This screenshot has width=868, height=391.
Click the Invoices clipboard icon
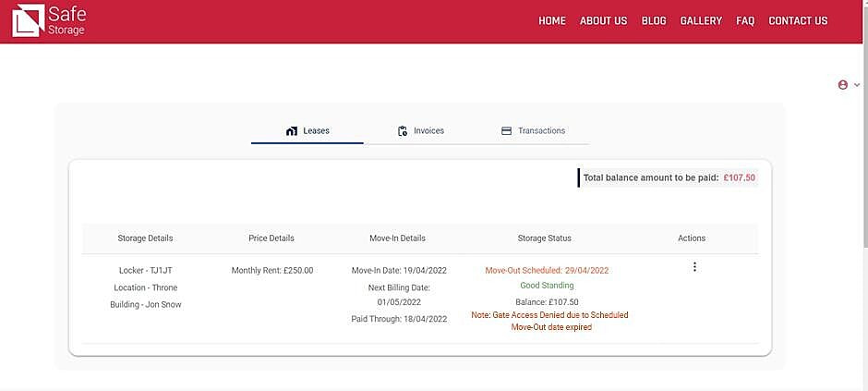[403, 131]
